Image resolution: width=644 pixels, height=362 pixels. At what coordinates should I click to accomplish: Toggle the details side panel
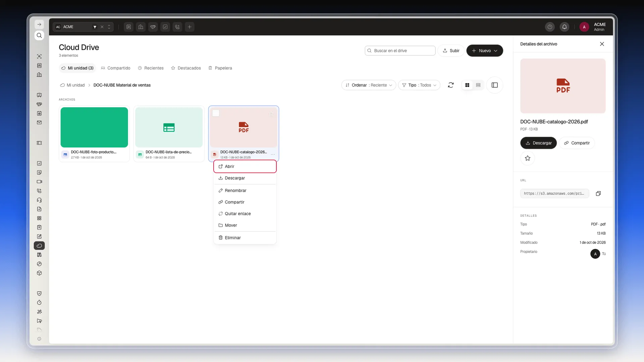(x=495, y=85)
